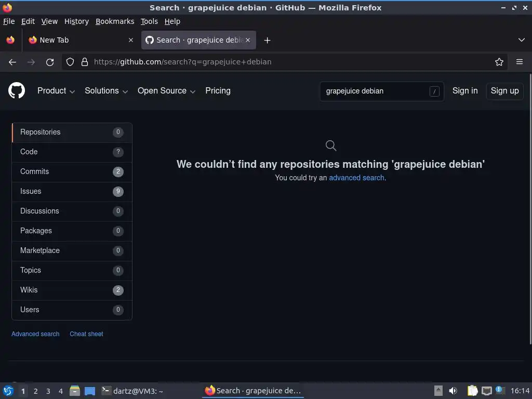532x399 pixels.
Task: Click the Firefox View icon left of tabs
Action: (10, 40)
